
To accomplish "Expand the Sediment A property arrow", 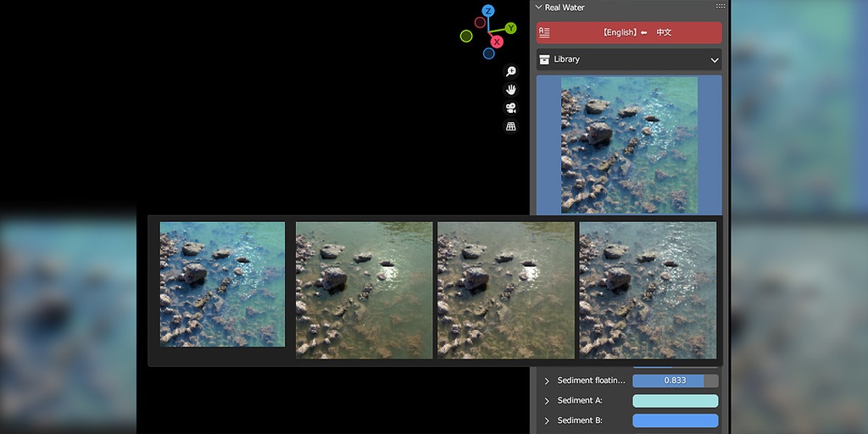I will click(547, 401).
